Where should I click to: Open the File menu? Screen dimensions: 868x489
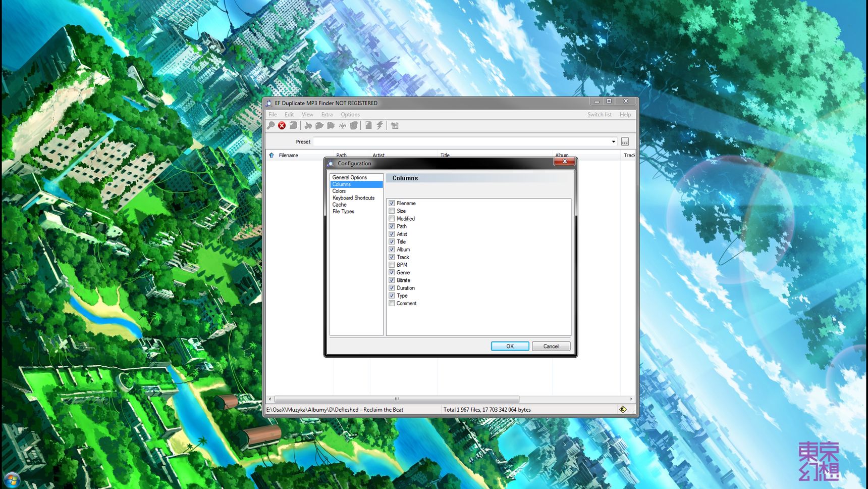[273, 115]
